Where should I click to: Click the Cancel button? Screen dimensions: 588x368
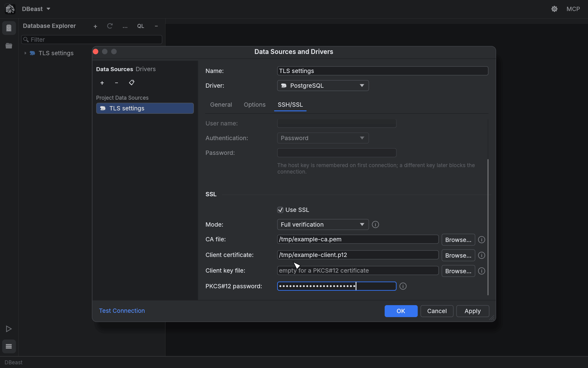(x=437, y=311)
